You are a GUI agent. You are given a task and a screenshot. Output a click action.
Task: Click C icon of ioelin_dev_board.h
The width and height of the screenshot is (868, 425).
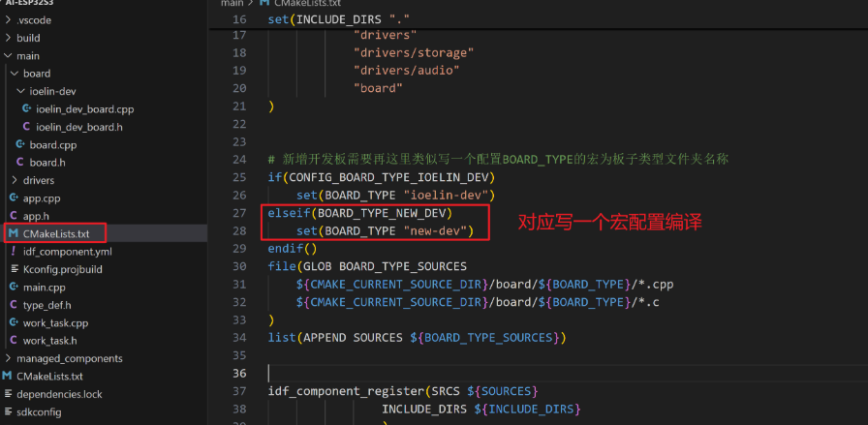click(x=26, y=127)
